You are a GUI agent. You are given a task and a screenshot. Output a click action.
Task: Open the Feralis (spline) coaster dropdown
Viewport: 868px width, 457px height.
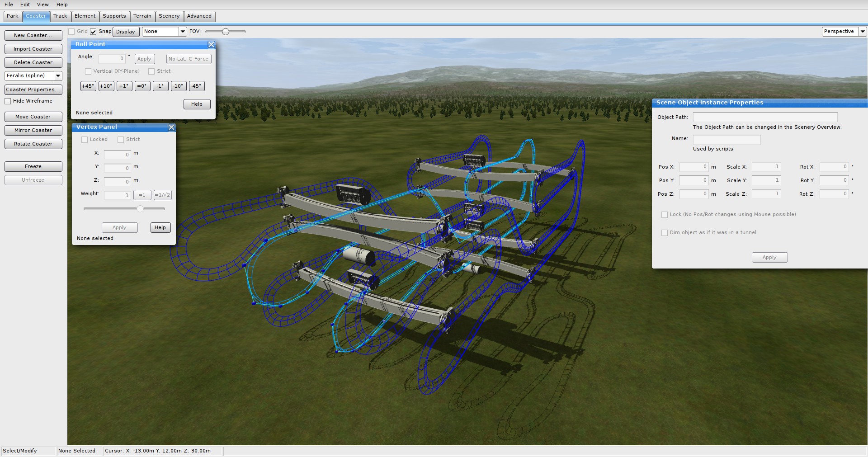click(58, 76)
